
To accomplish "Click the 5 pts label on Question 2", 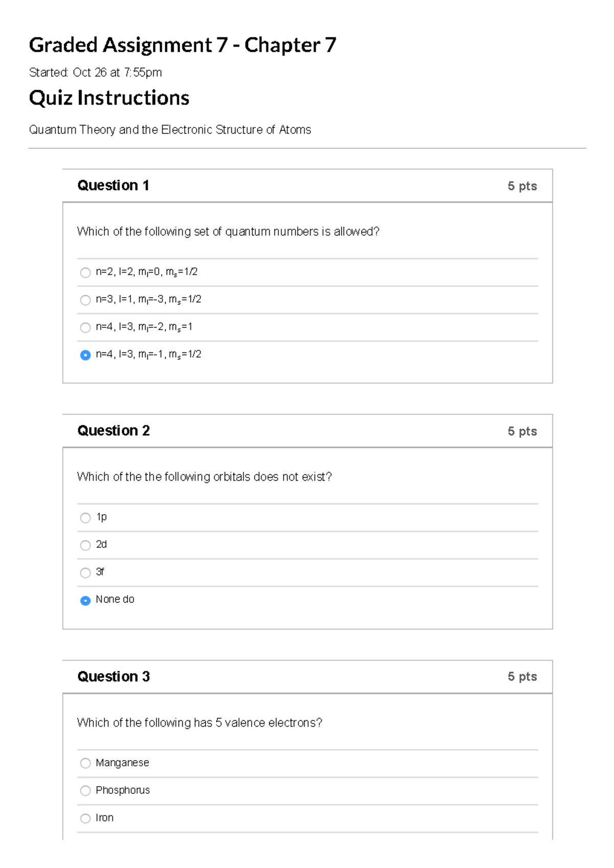I will pos(522,431).
